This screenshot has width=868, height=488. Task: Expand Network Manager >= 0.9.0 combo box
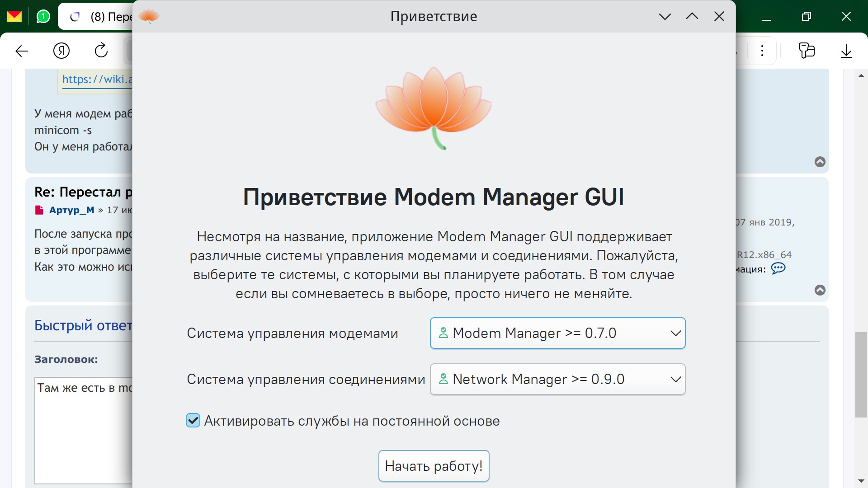coord(557,379)
